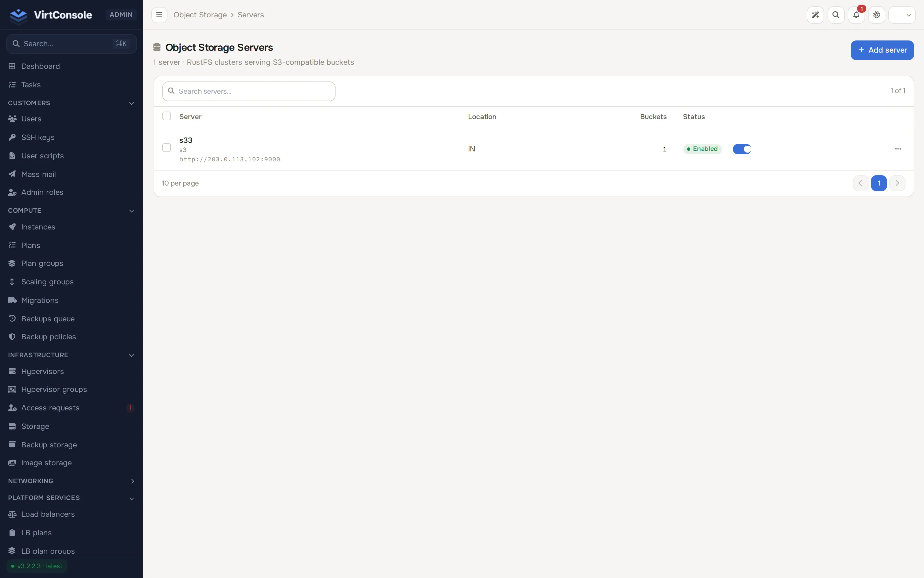Click the Object Storage breadcrumb
Screen dimensions: 924x578
tap(200, 15)
